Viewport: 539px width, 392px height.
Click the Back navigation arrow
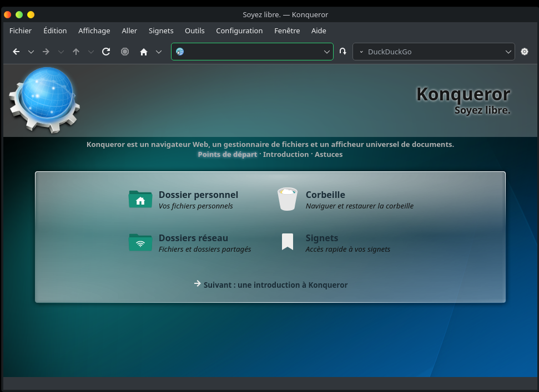coord(16,52)
